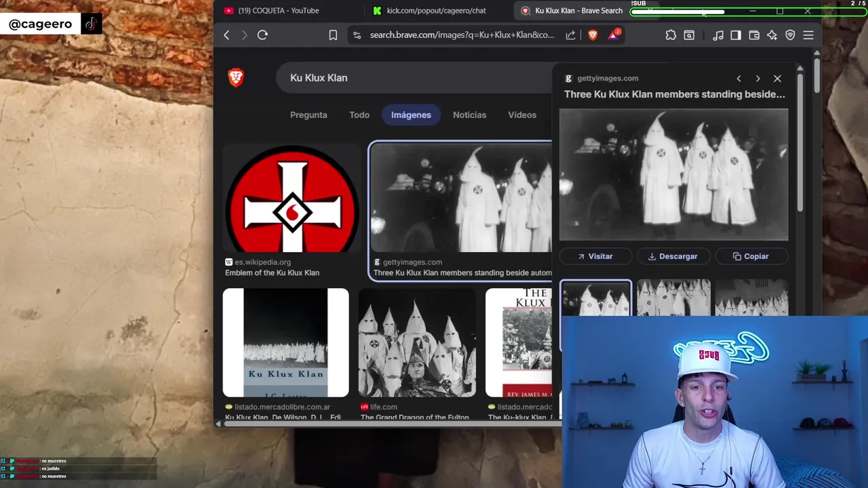This screenshot has width=868, height=488.
Task: Select the third related thumbnail in preview panel
Action: (x=752, y=298)
